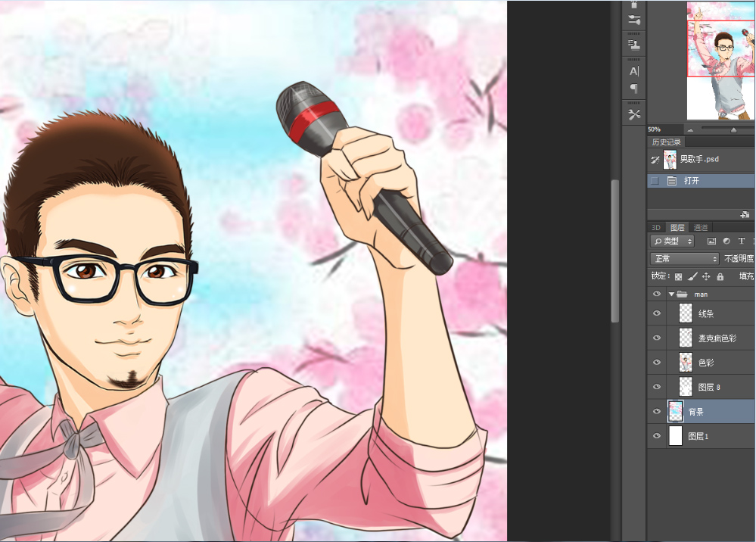Select the group name man
756x542 pixels.
701,294
